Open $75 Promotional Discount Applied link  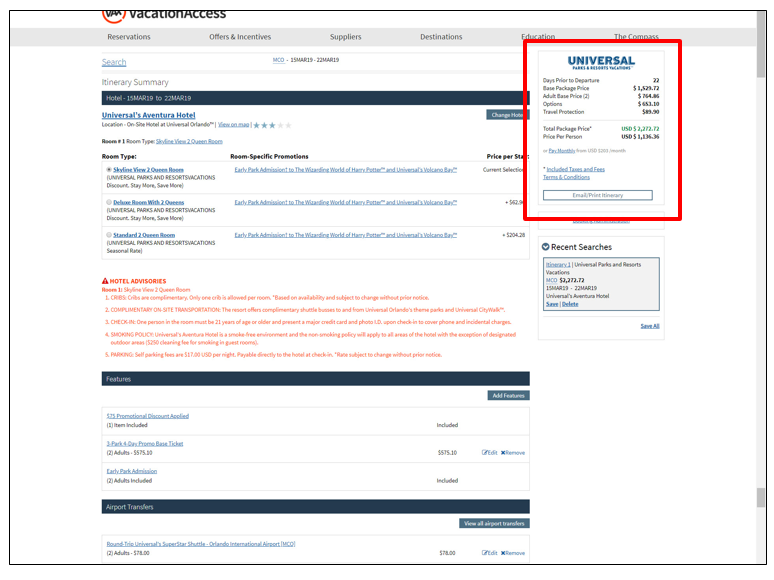[148, 416]
